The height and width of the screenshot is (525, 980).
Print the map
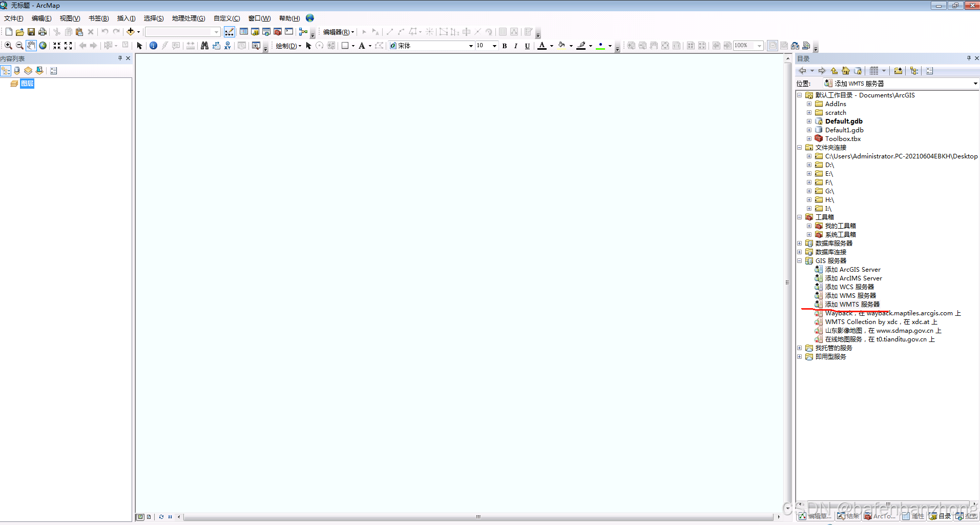click(x=43, y=32)
